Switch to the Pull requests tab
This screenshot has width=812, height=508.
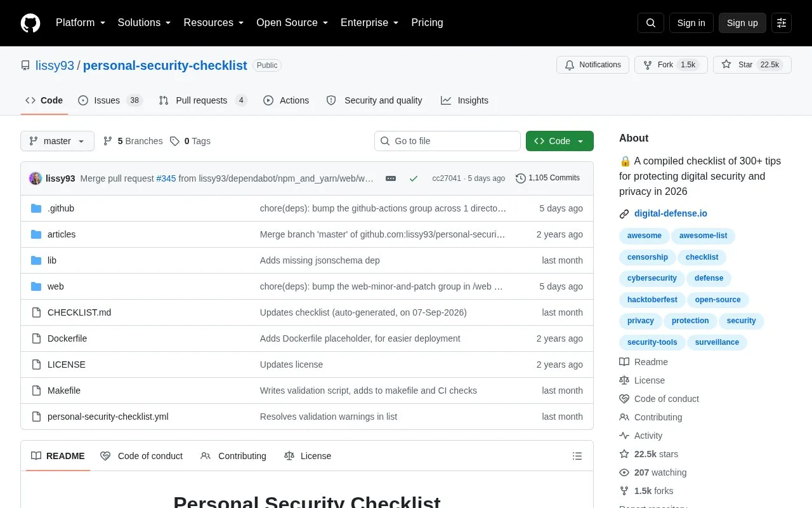[203, 100]
